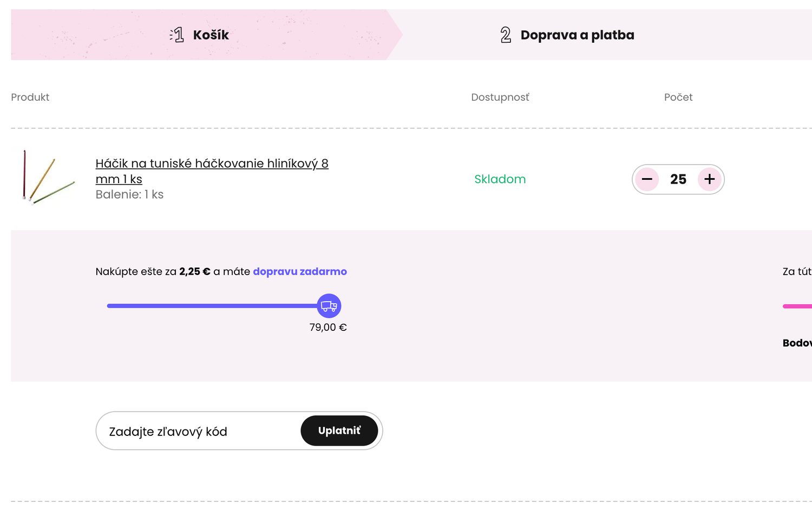This screenshot has width=812, height=528.
Task: Click the pink points progress bar
Action: [797, 307]
